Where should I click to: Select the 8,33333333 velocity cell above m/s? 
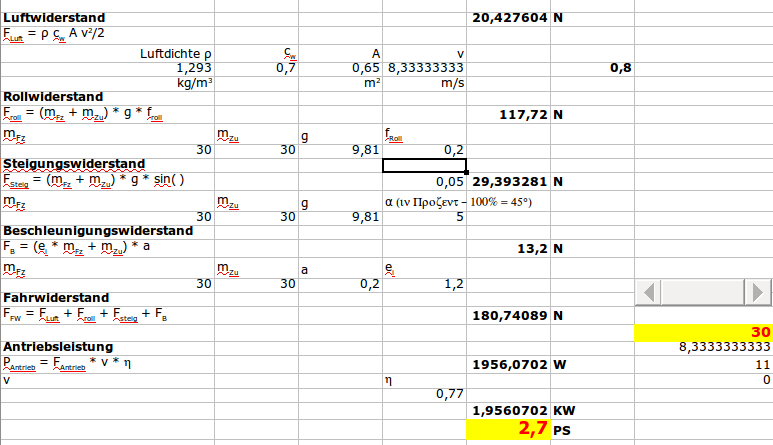[424, 68]
